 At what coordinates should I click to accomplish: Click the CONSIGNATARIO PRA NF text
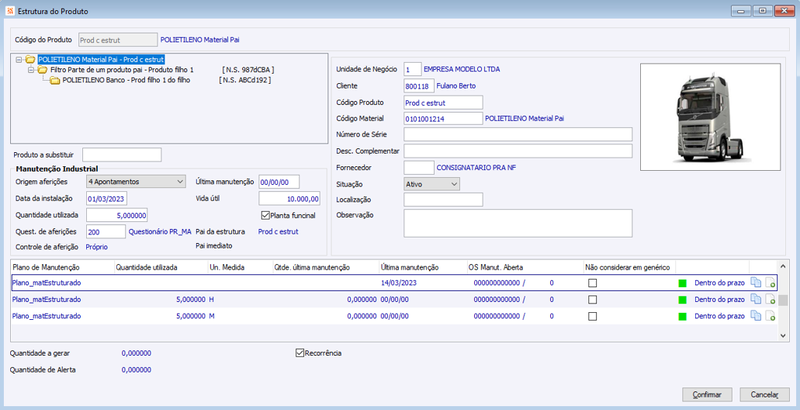(x=476, y=168)
